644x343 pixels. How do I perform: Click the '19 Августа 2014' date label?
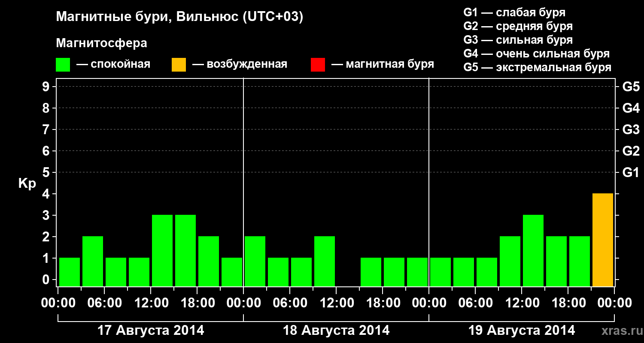pos(522,331)
